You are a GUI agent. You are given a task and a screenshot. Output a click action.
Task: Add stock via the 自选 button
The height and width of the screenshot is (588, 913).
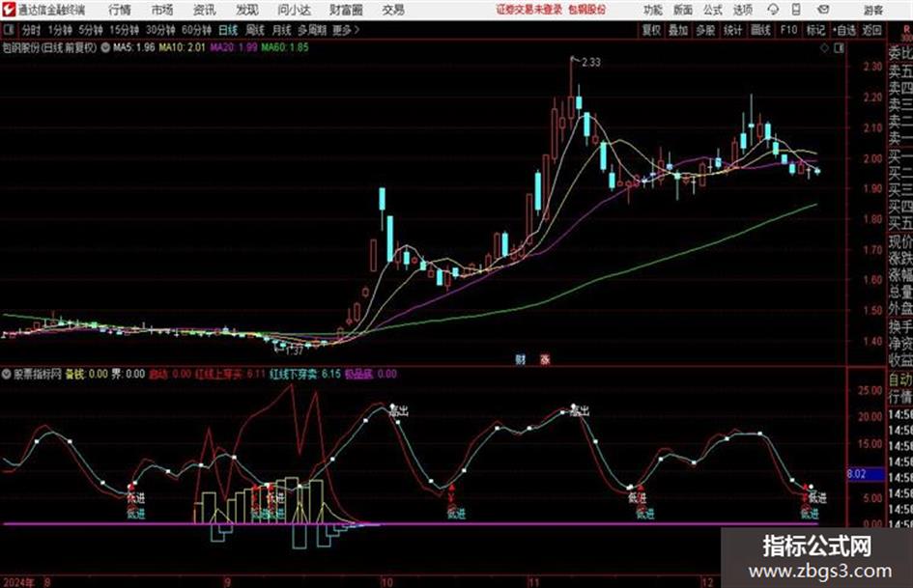point(843,30)
